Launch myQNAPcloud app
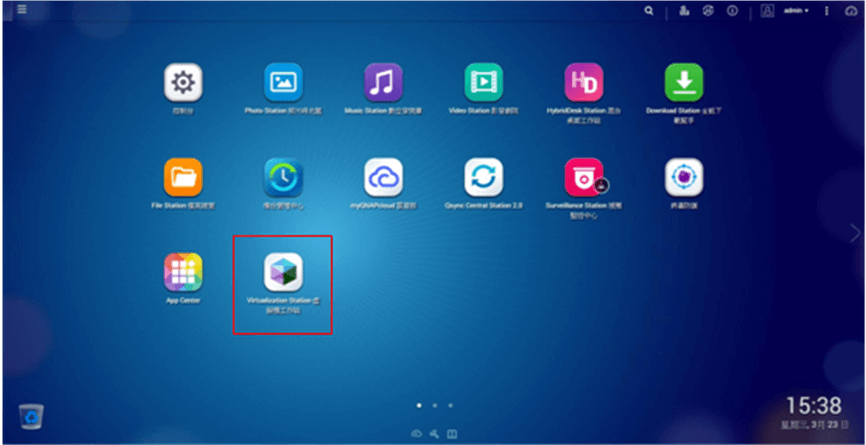The image size is (866, 445). tap(383, 177)
